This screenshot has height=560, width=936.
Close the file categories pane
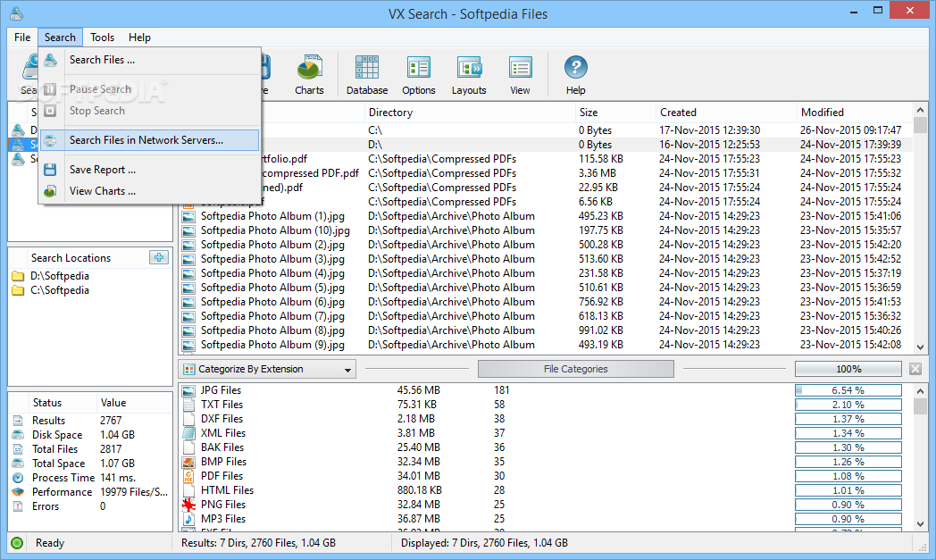point(915,369)
